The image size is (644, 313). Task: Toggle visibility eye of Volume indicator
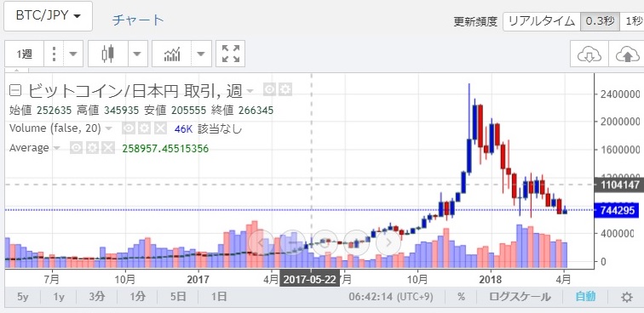point(128,128)
